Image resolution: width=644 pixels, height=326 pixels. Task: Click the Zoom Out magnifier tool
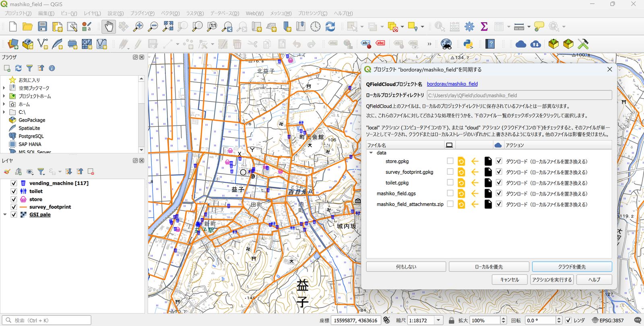point(153,27)
